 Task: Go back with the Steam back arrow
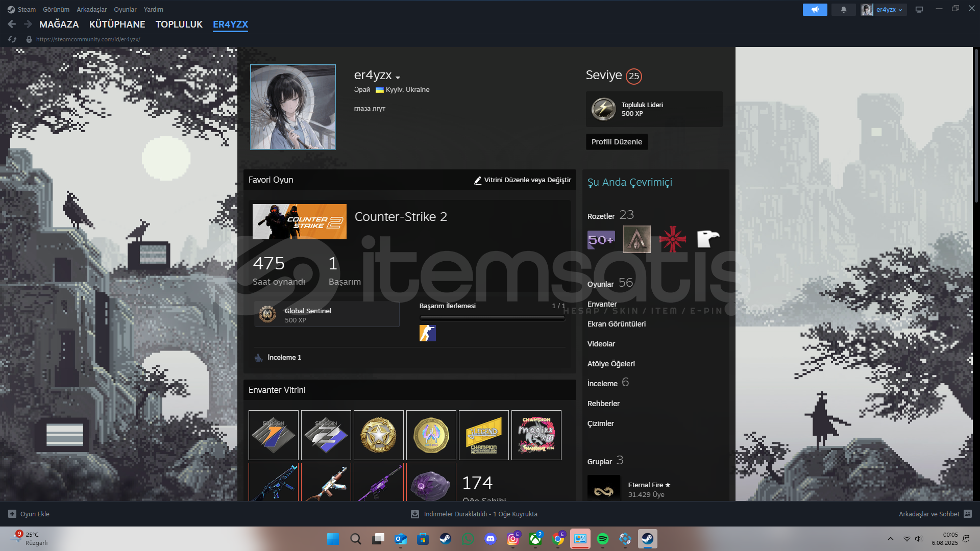point(12,24)
